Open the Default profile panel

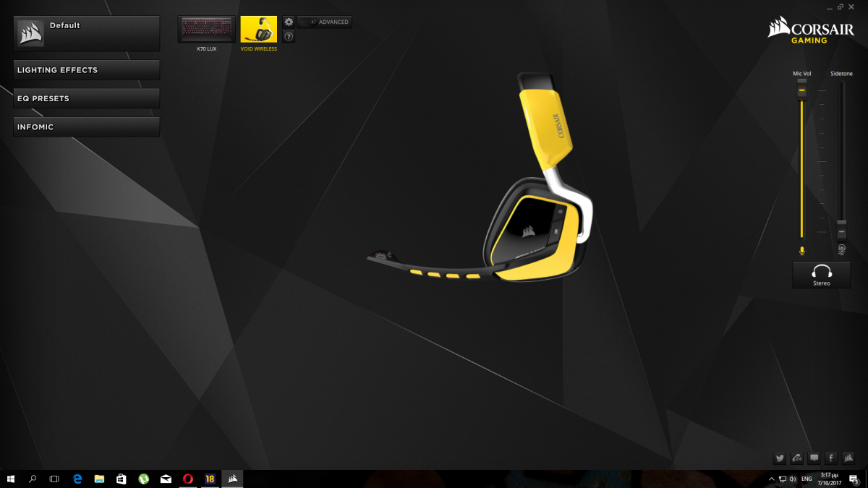87,33
